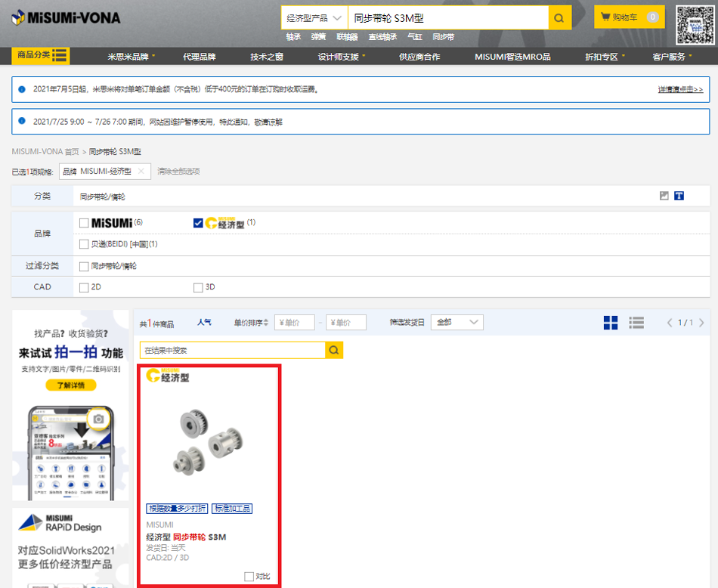Open the 商品分类 category list
This screenshot has width=718, height=588.
(x=41, y=55)
